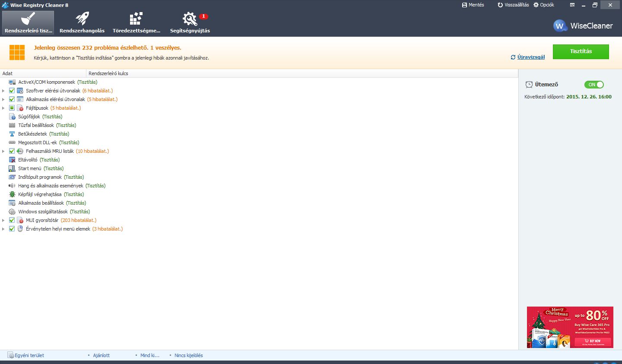The width and height of the screenshot is (622, 364).
Task: Click the (203 hibatalálat.) count text
Action: coord(79,220)
